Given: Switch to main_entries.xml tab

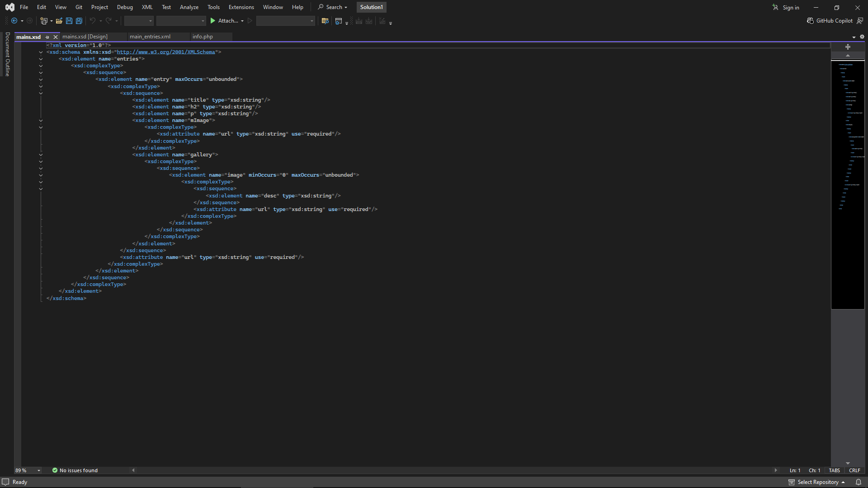Looking at the screenshot, I should click(x=150, y=37).
